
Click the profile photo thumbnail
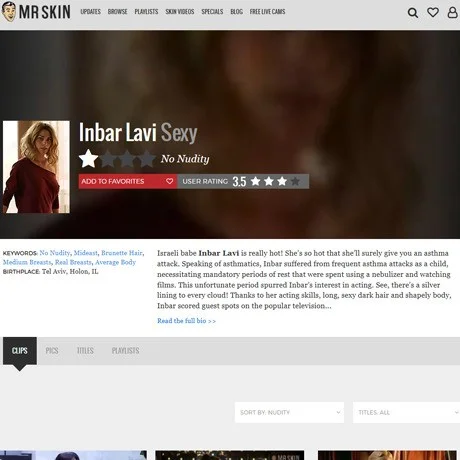point(36,167)
